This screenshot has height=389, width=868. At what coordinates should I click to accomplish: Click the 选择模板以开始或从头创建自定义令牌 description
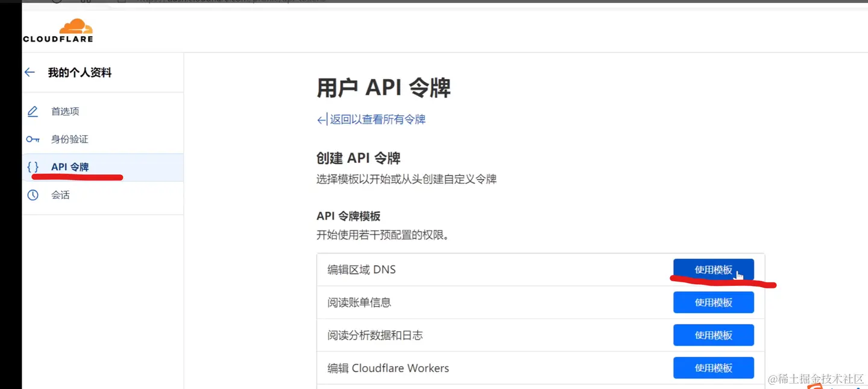click(406, 179)
